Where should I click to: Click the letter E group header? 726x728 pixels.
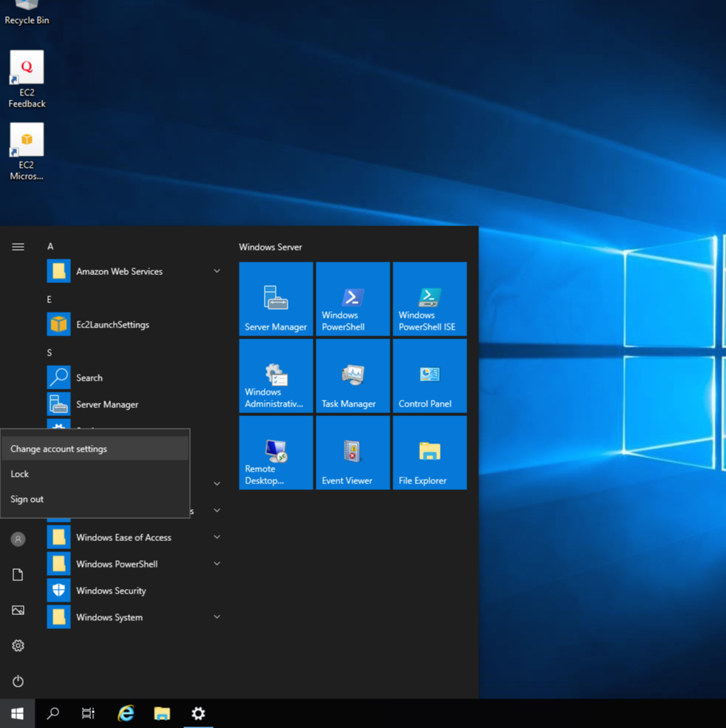50,299
